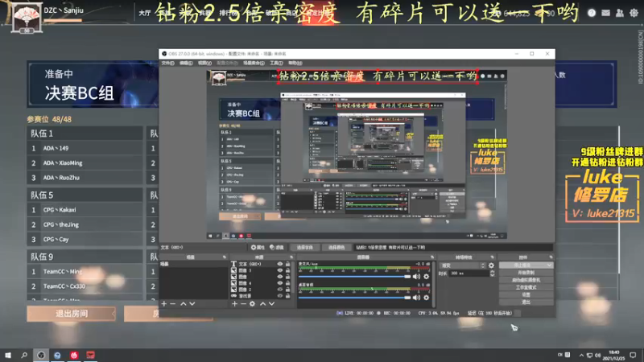
Task: Adjust desktop audio volume slider
Action: point(355,298)
